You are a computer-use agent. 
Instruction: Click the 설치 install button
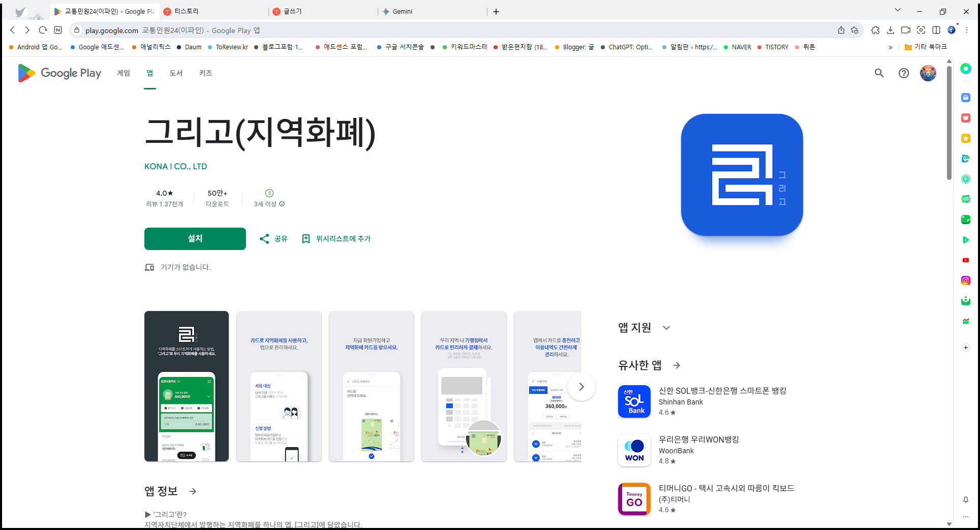pyautogui.click(x=195, y=239)
